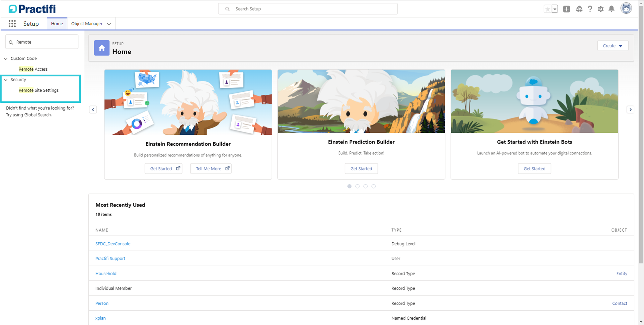Open Remote Access under Custom Code
The height and width of the screenshot is (325, 644).
pos(33,69)
